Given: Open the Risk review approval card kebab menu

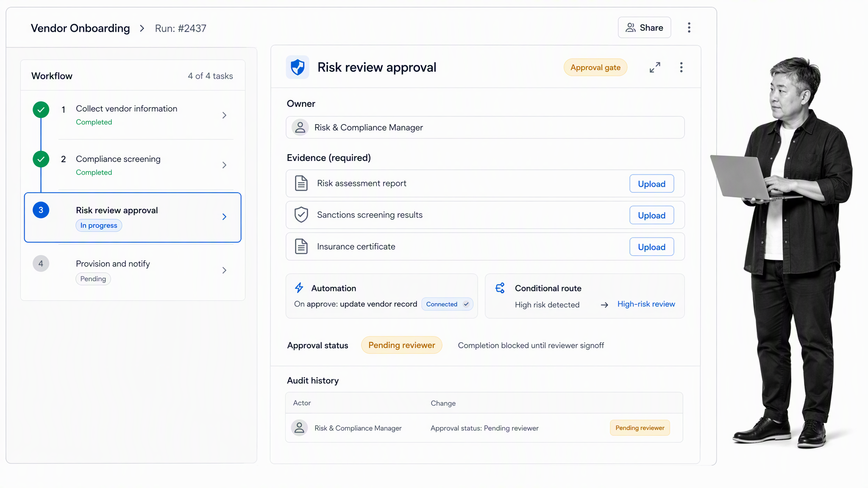Looking at the screenshot, I should coord(681,67).
